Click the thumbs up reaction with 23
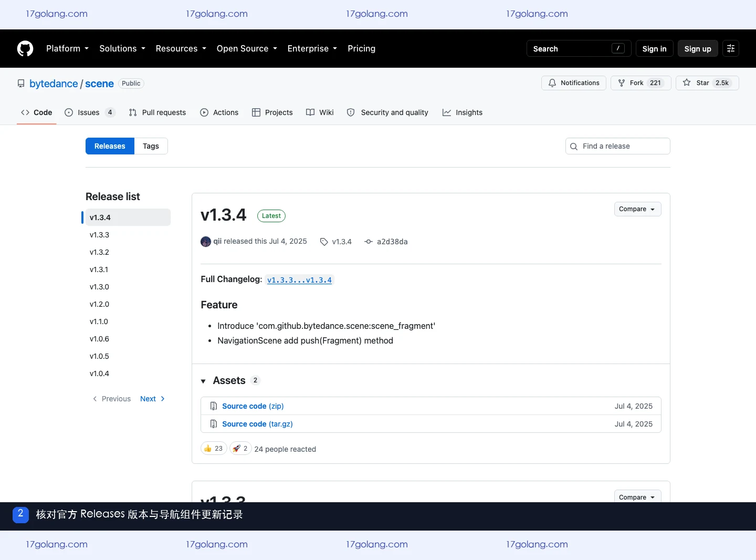 tap(214, 449)
